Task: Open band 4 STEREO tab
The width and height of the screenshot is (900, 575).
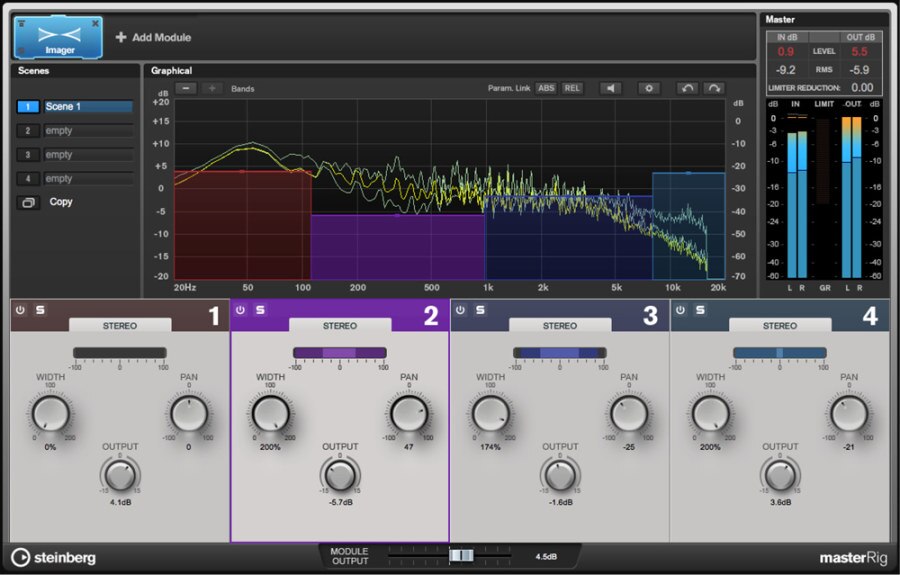Action: [779, 325]
